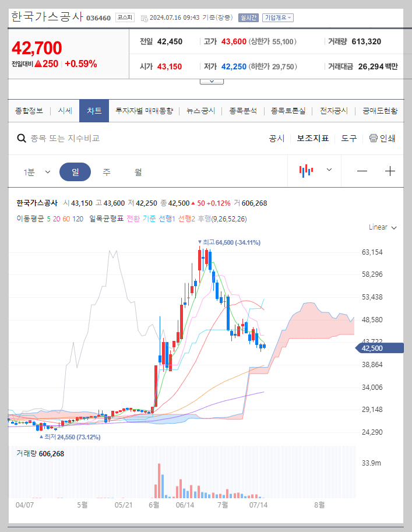Image resolution: width=412 pixels, height=532 pixels.
Task: Click the 선행1 Ichimoku label
Action: point(167,219)
